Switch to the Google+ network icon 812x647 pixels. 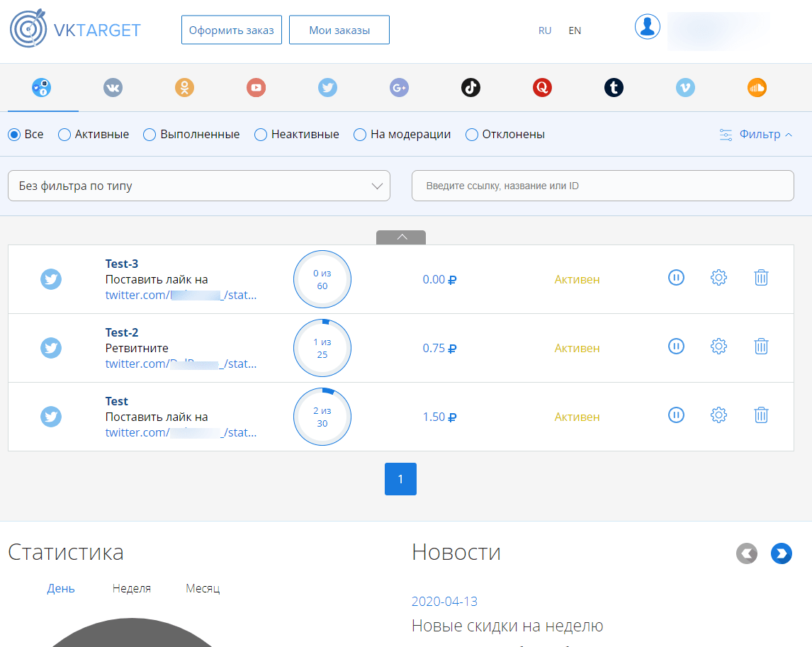[x=399, y=88]
